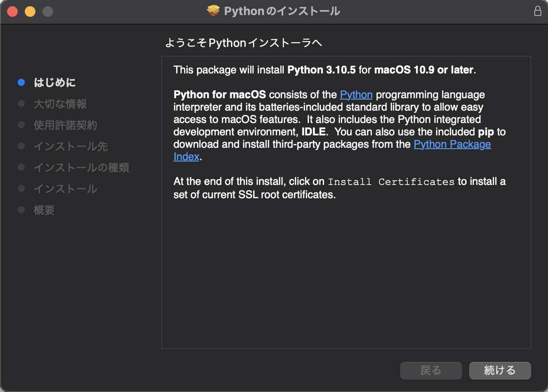Click the gray bullet beside 使用許諾契約
548x392 pixels.
[x=21, y=125]
